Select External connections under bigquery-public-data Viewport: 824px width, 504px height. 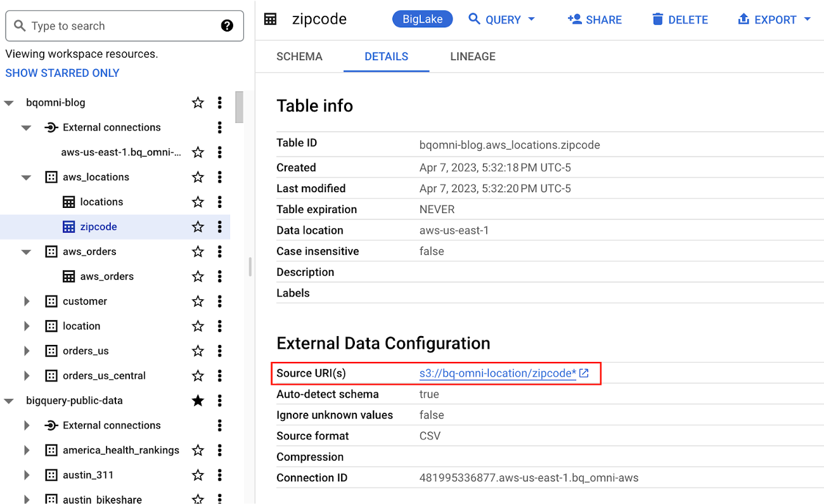click(112, 425)
